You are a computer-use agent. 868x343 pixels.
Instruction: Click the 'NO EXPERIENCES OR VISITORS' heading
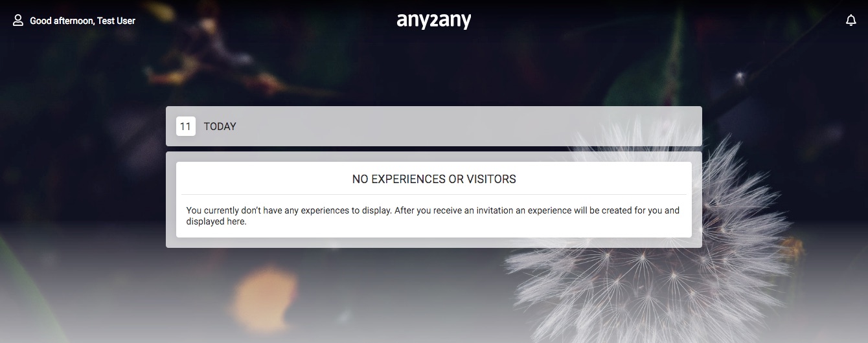coord(434,179)
